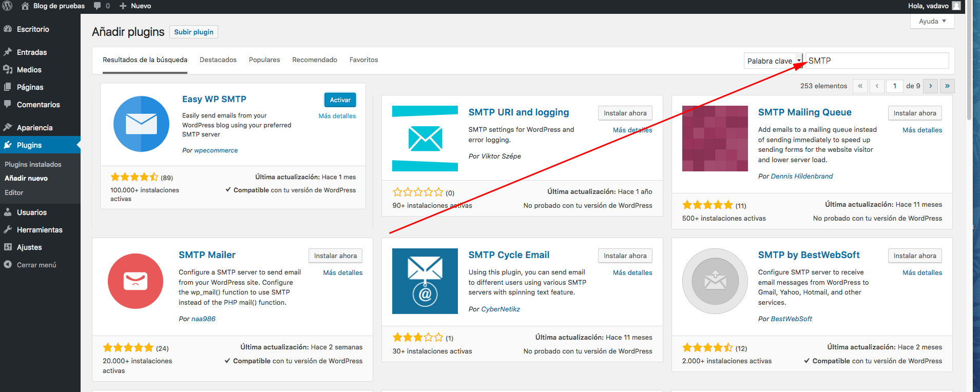Click the SMTP URI and logging plugin icon
Screen dimensions: 980x392
pyautogui.click(x=425, y=139)
